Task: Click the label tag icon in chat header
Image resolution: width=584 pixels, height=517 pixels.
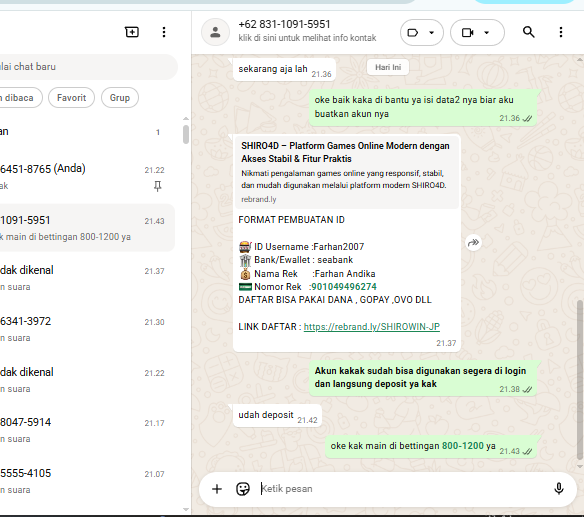Action: point(413,33)
